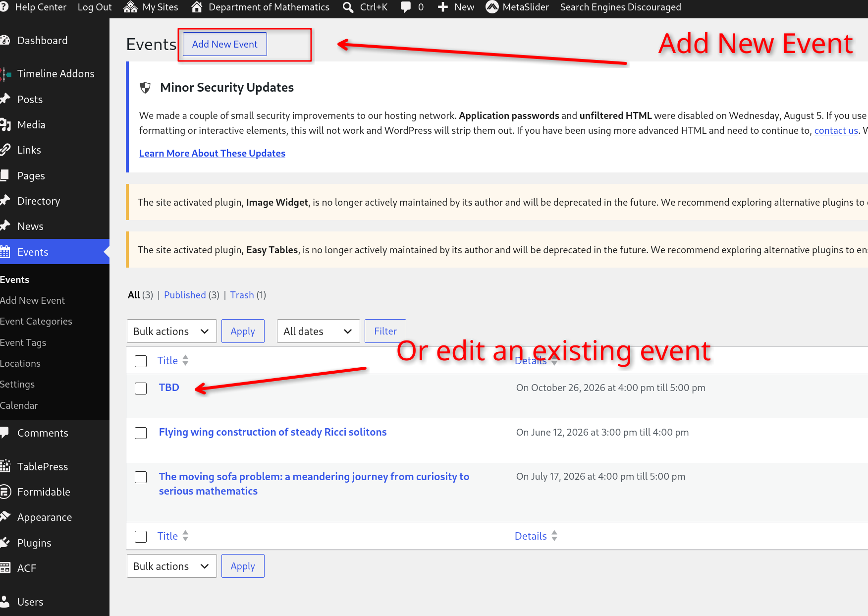The height and width of the screenshot is (616, 868).
Task: Click the Events calendar icon
Action: point(5,252)
